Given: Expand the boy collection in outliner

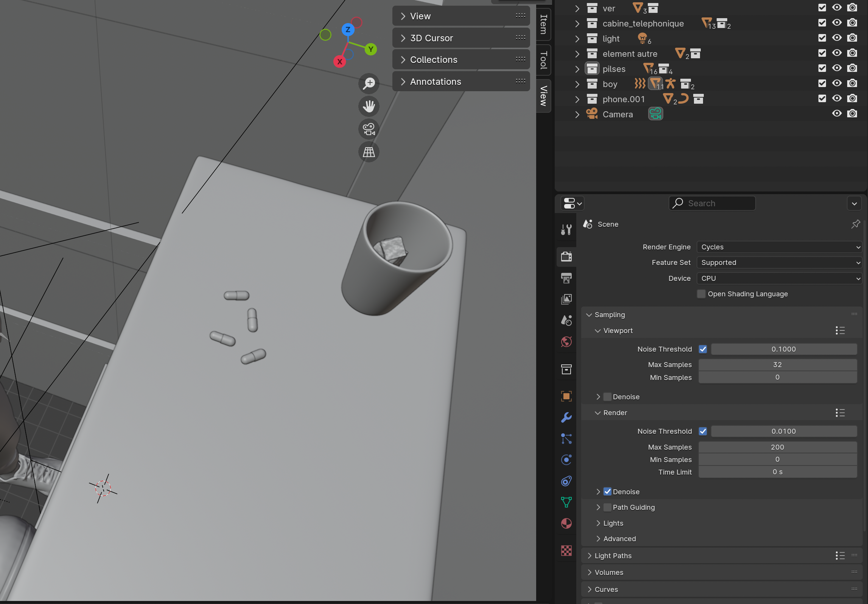Looking at the screenshot, I should 577,84.
